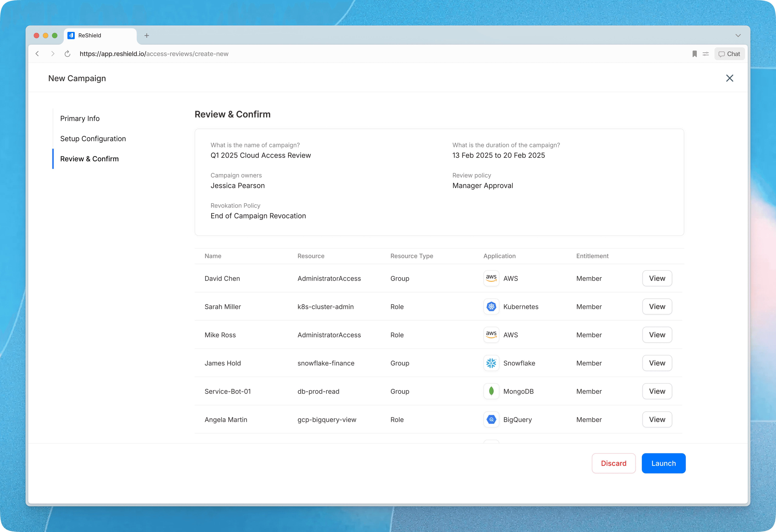
Task: Click the bookmark icon in the address bar
Action: click(x=695, y=54)
